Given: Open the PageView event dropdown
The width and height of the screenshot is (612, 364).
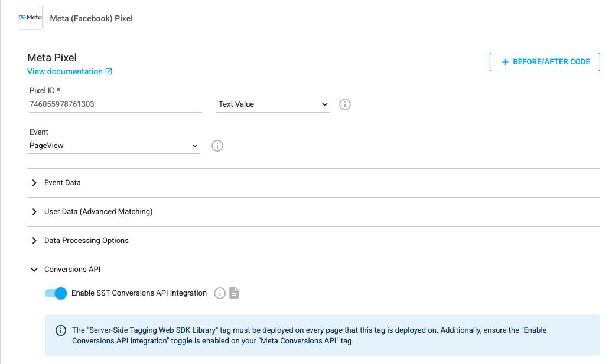Looking at the screenshot, I should [x=113, y=146].
